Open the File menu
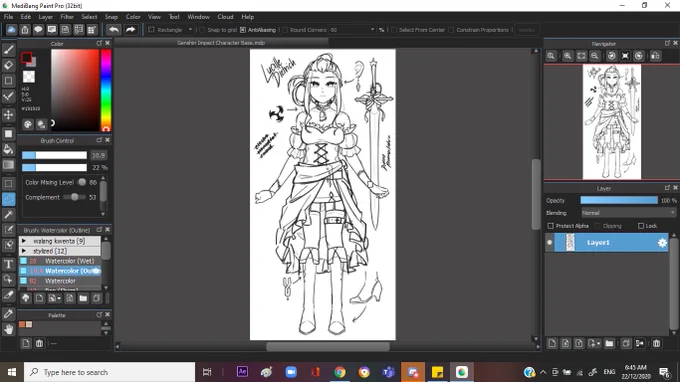The image size is (680, 382). tap(8, 17)
